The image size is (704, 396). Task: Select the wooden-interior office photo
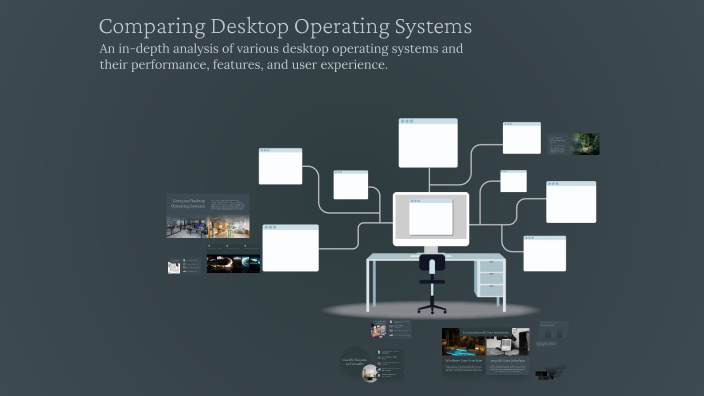point(229,227)
